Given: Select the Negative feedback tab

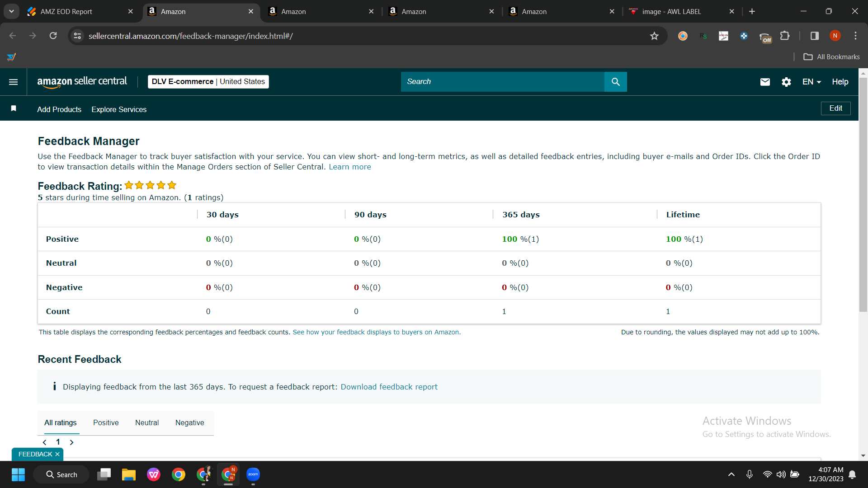Looking at the screenshot, I should point(190,422).
